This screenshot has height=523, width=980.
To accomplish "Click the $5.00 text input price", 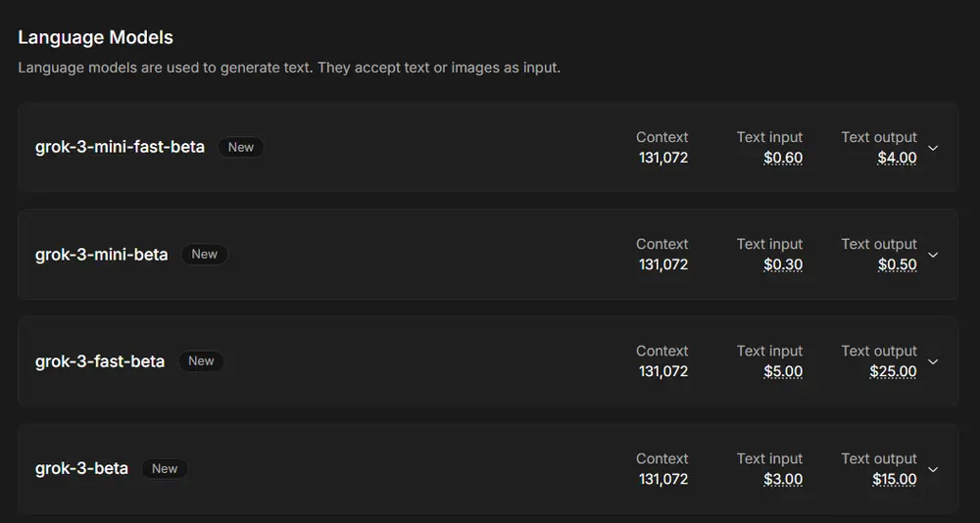I will (x=783, y=371).
